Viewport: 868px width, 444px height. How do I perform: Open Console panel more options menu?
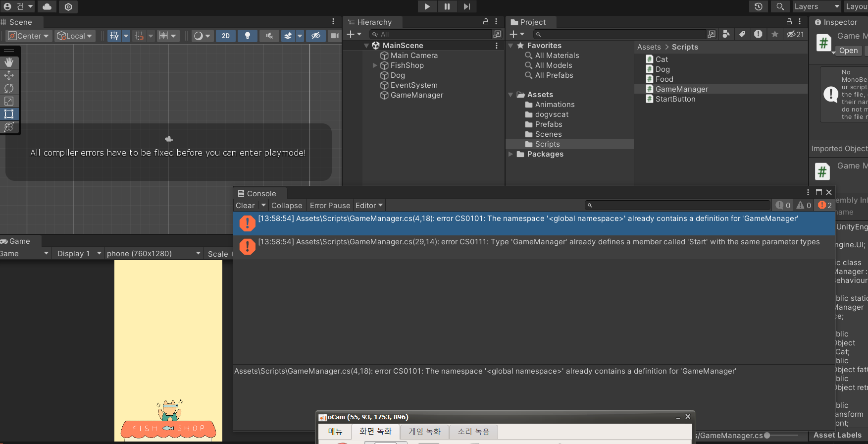(x=808, y=192)
